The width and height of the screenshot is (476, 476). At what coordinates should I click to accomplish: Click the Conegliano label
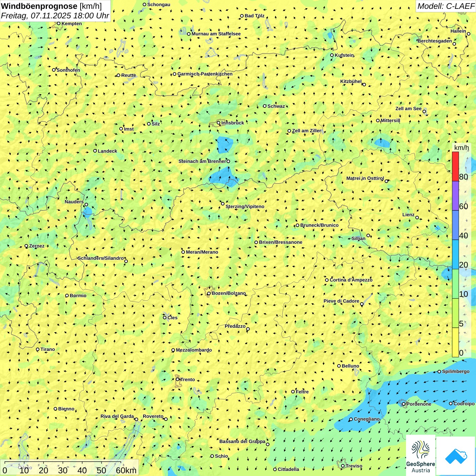coord(367,419)
